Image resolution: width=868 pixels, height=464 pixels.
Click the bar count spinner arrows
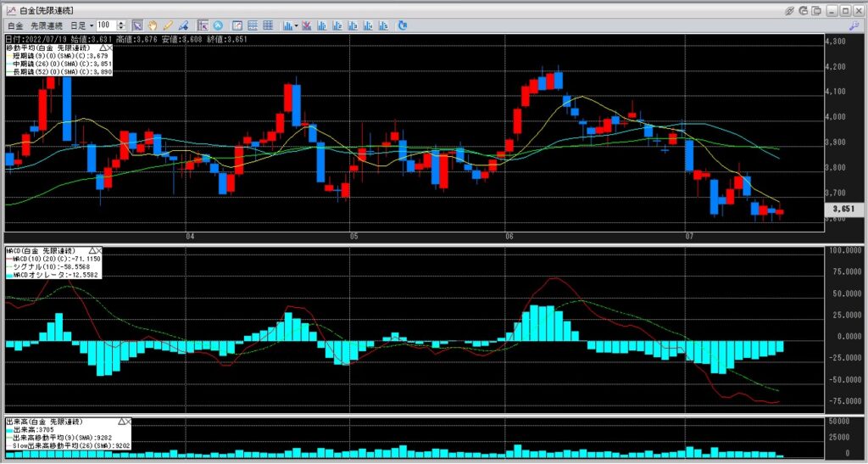click(x=121, y=25)
